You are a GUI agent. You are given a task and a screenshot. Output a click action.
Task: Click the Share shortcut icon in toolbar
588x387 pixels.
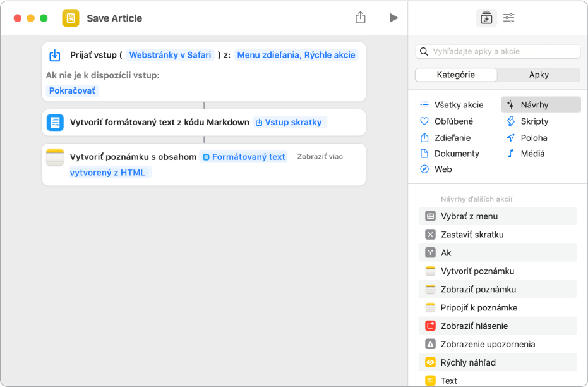(x=361, y=18)
